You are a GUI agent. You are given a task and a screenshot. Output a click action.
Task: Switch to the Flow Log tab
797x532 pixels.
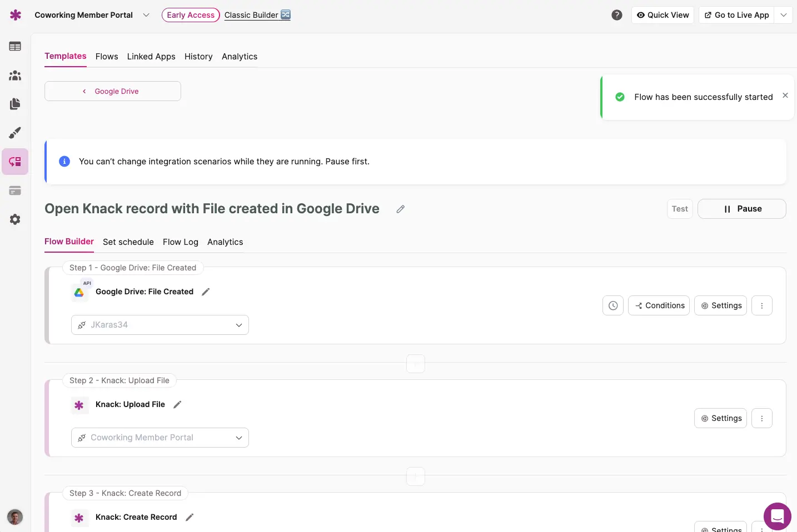coord(180,242)
